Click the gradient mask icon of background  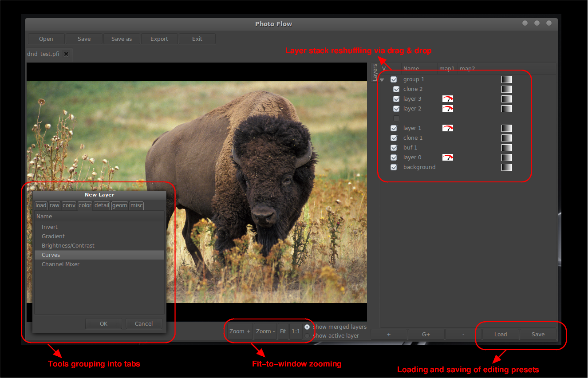point(507,167)
